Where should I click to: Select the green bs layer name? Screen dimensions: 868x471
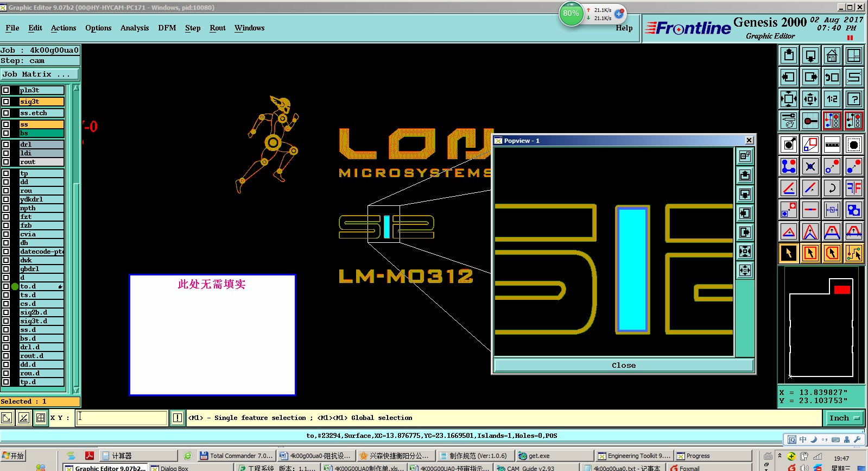click(42, 133)
